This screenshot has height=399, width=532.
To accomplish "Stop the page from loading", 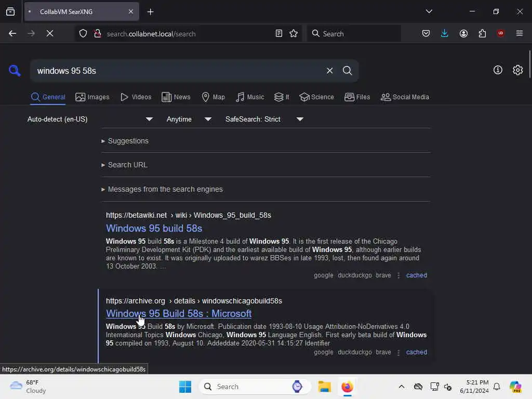I will point(50,33).
